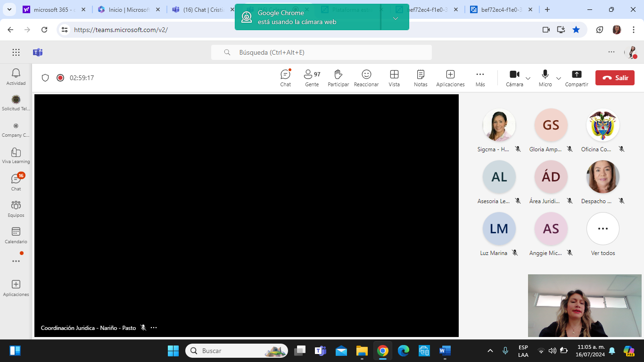Click the recording indicator red dot
This screenshot has width=644, height=362.
click(x=60, y=78)
